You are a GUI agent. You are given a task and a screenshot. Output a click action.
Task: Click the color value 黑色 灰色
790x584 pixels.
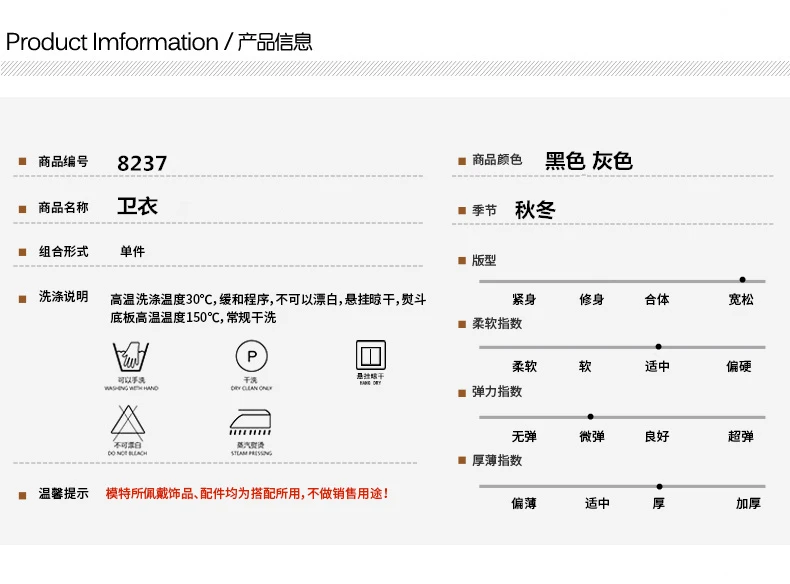588,161
